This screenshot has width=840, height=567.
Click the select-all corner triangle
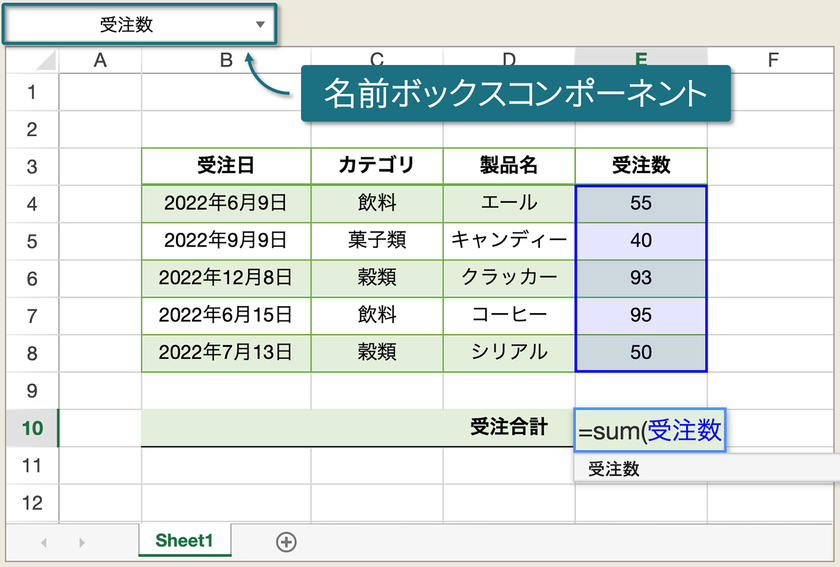[x=45, y=61]
